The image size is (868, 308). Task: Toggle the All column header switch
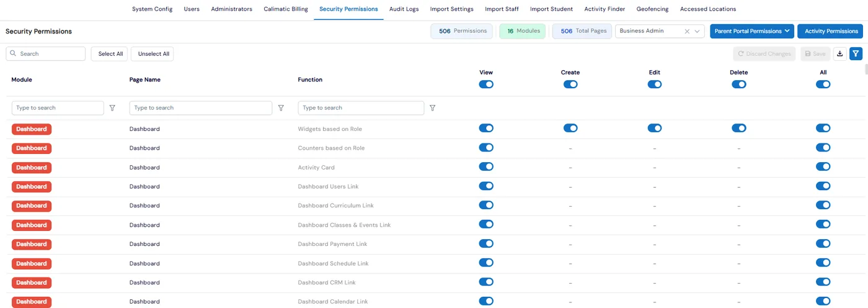(x=823, y=84)
